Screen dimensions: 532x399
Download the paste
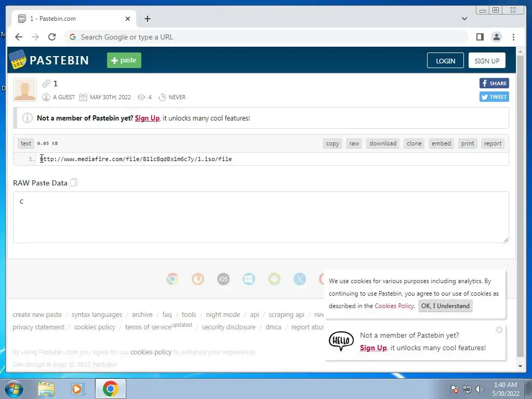tap(383, 143)
